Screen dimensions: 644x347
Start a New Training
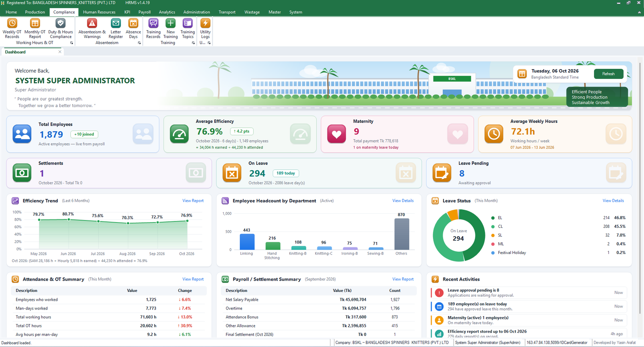(171, 29)
